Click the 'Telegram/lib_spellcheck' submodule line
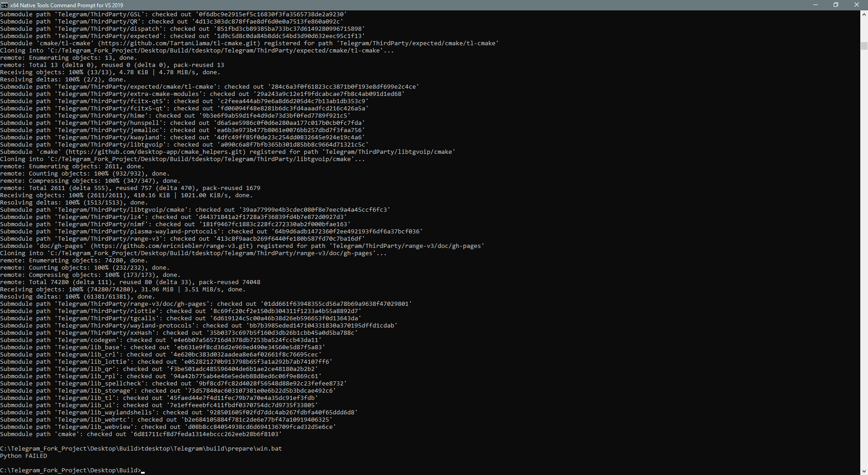 pos(174,384)
